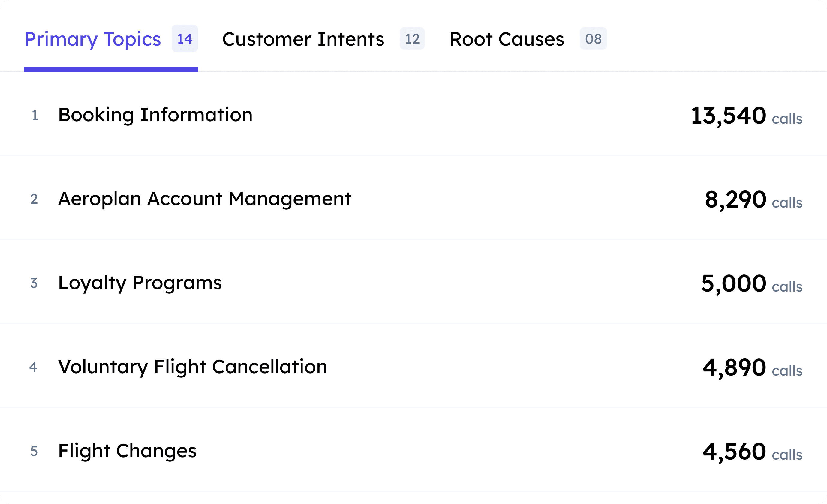Open the Booking Information topic

click(x=155, y=115)
